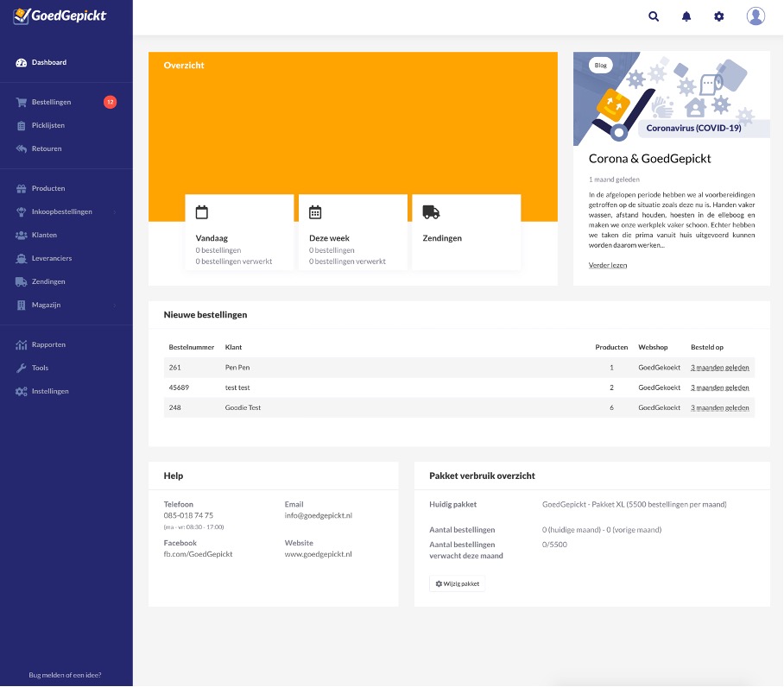Click the red 12 orders badge

click(110, 102)
